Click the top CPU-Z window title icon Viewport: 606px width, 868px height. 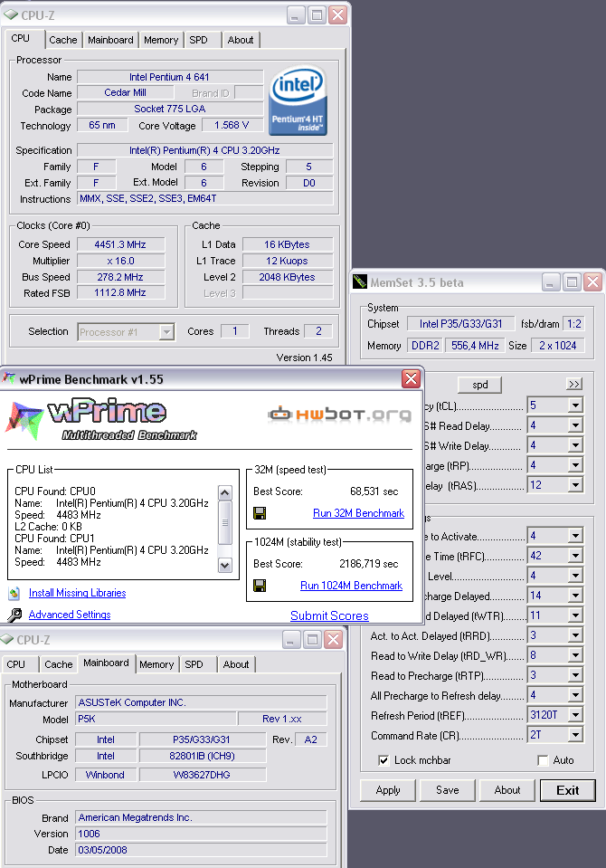10,15
